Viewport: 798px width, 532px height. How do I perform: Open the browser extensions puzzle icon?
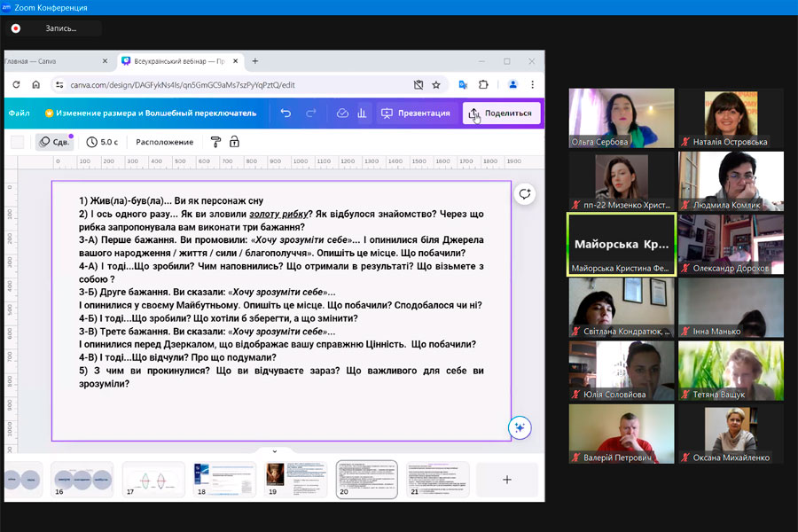[x=483, y=85]
